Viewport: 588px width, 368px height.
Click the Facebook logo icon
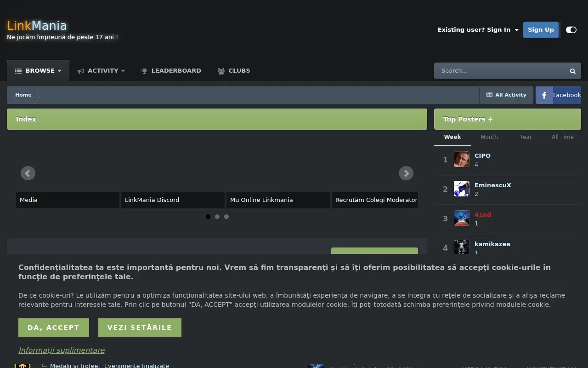[x=544, y=95]
